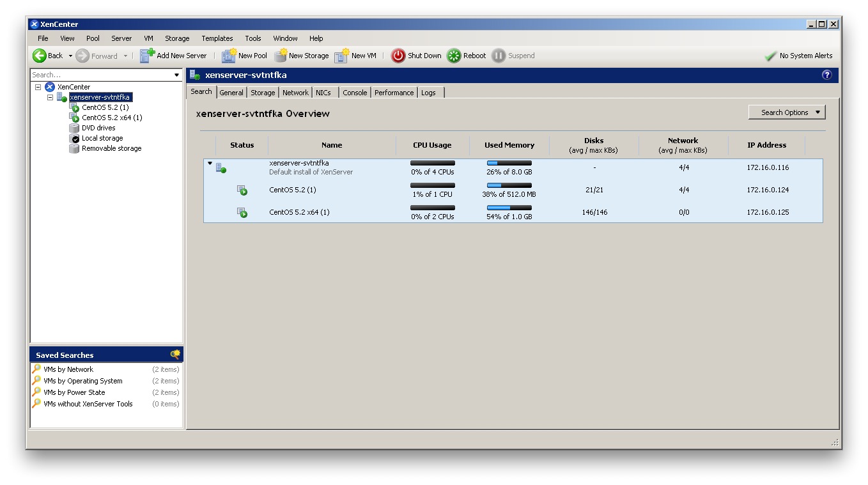Collapse the XenCenter tree node
Image resolution: width=868 pixels, height=485 pixels.
(38, 87)
